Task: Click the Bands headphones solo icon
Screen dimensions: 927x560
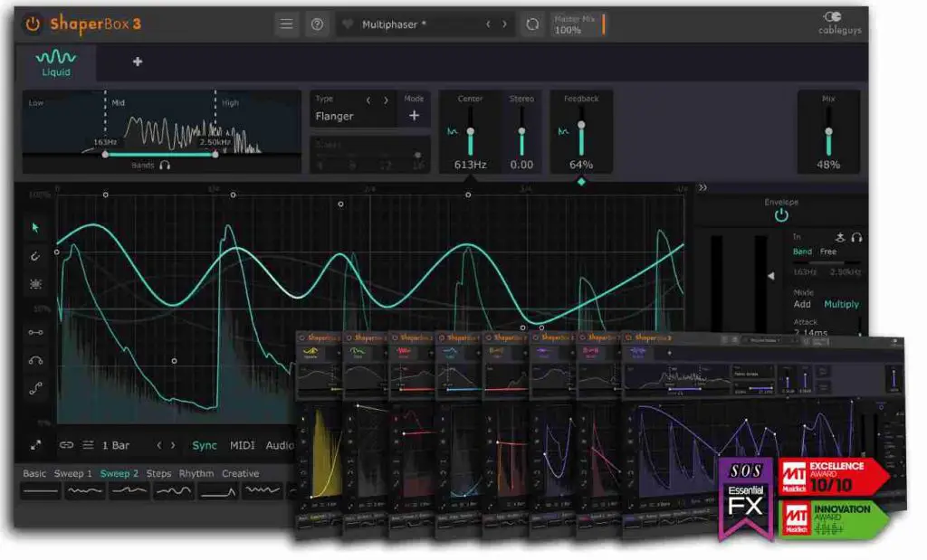Action: tap(165, 166)
